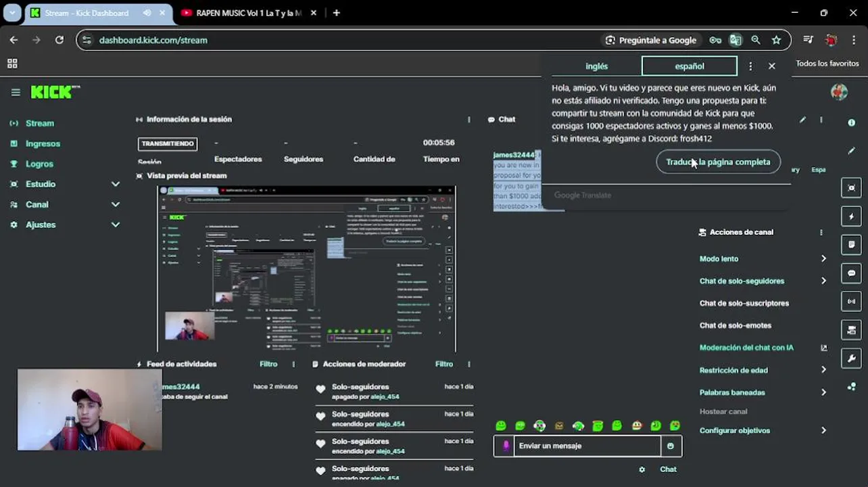Screen dimensions: 868x487
Task: Click the pencil icon in right toolbar
Action: click(x=851, y=151)
